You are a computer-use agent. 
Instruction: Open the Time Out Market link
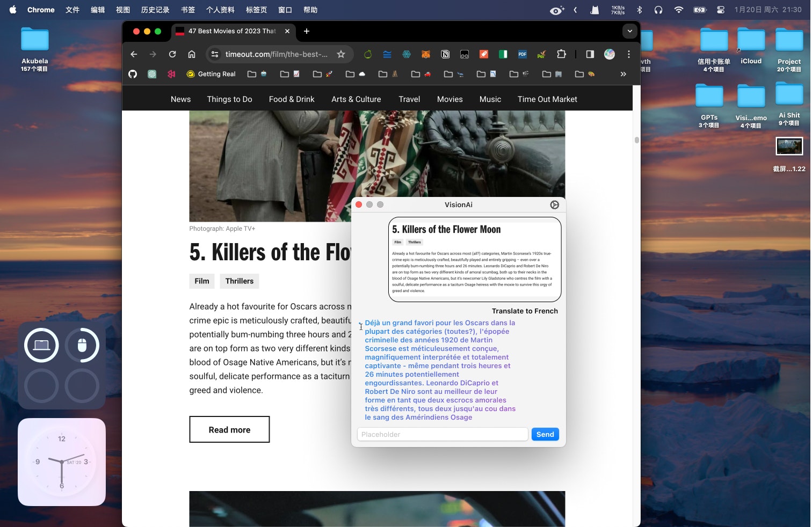click(x=547, y=99)
